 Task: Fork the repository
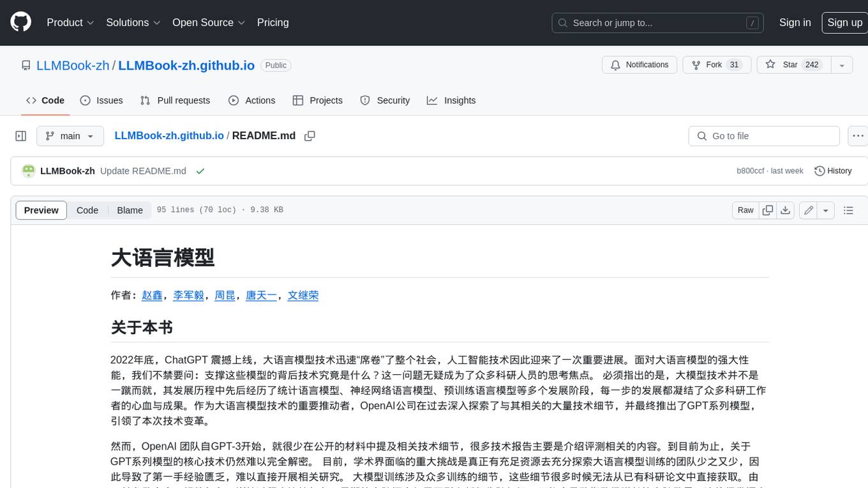click(717, 65)
